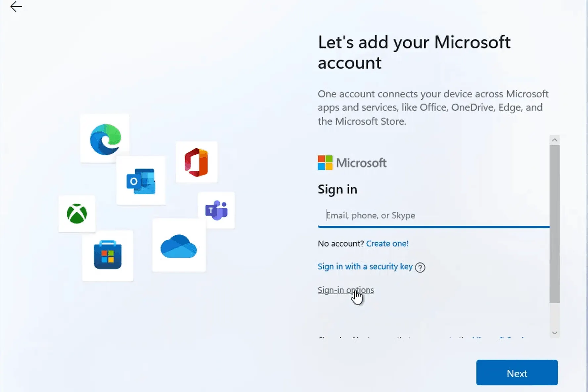Click the Email, phone, or Skype field

pos(397,215)
